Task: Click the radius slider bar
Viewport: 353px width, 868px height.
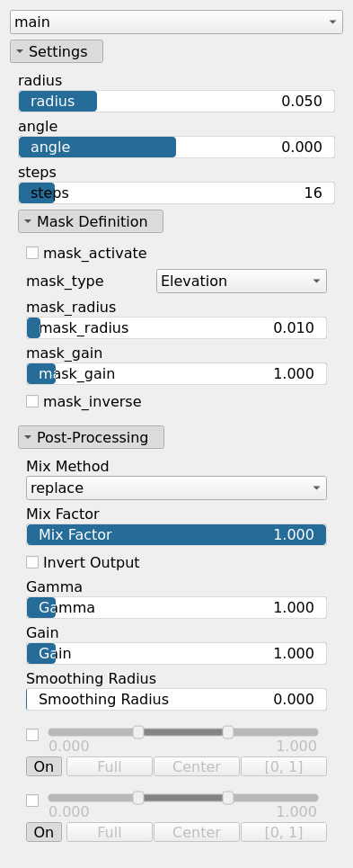Action: [x=176, y=102]
